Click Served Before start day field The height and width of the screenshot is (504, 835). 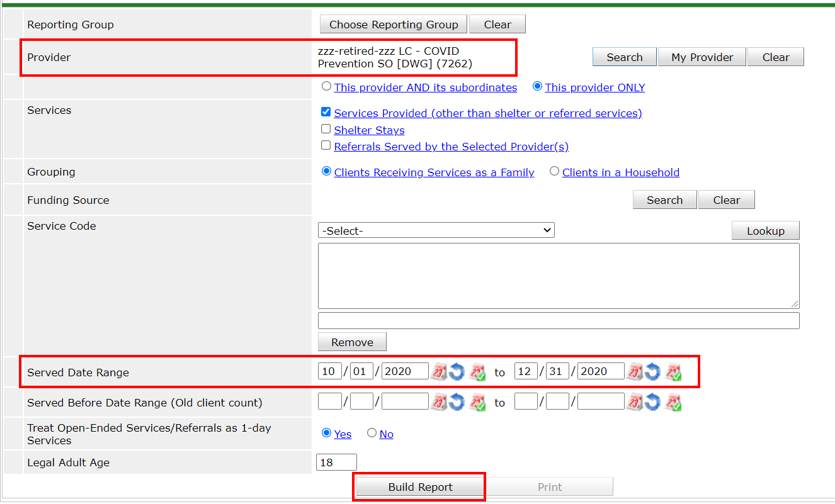coord(361,401)
